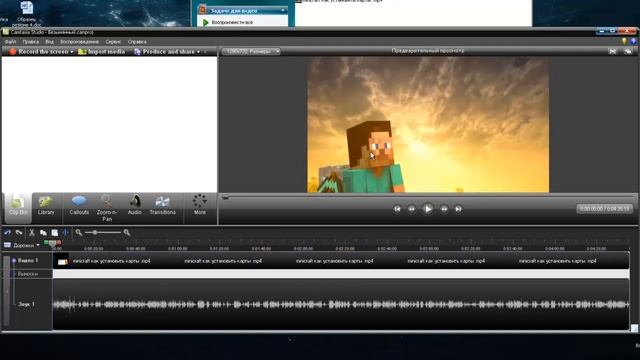The image size is (640, 360).
Task: Click the timeline playhead marker
Action: pos(53,243)
